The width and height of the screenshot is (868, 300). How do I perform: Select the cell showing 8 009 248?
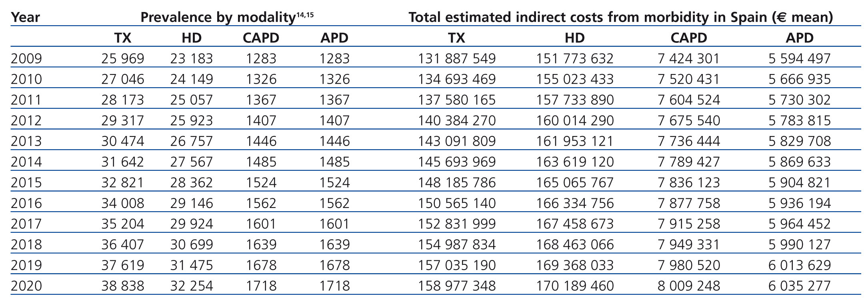[688, 286]
